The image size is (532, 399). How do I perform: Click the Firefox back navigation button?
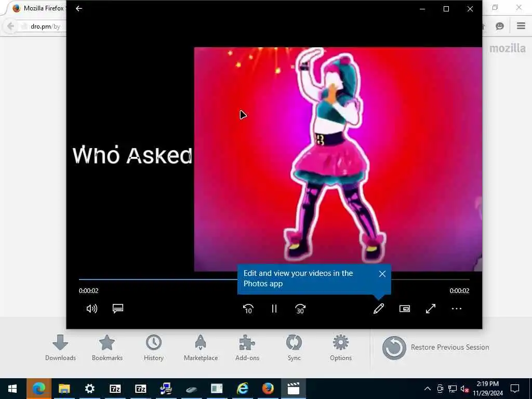click(x=10, y=26)
